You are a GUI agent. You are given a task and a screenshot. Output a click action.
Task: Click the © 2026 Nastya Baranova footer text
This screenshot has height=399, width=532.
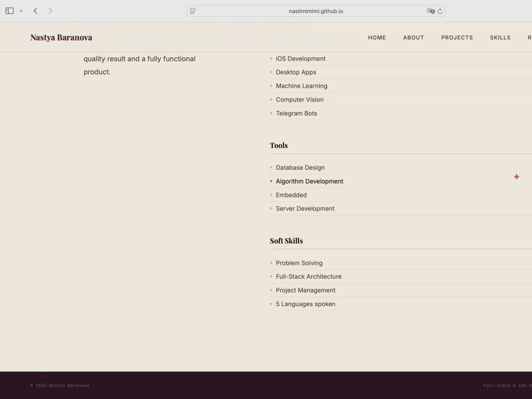click(60, 385)
